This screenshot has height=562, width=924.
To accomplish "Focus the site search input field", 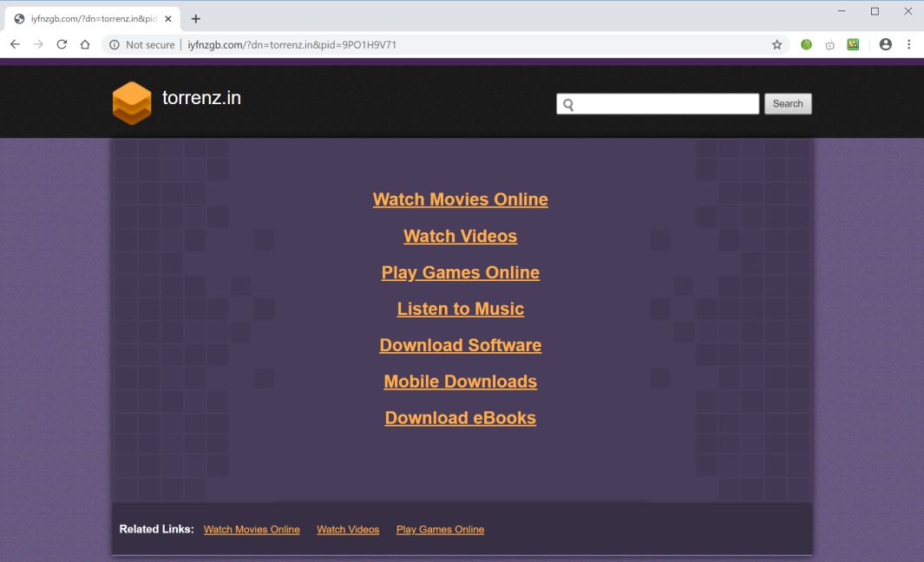I will [x=658, y=104].
